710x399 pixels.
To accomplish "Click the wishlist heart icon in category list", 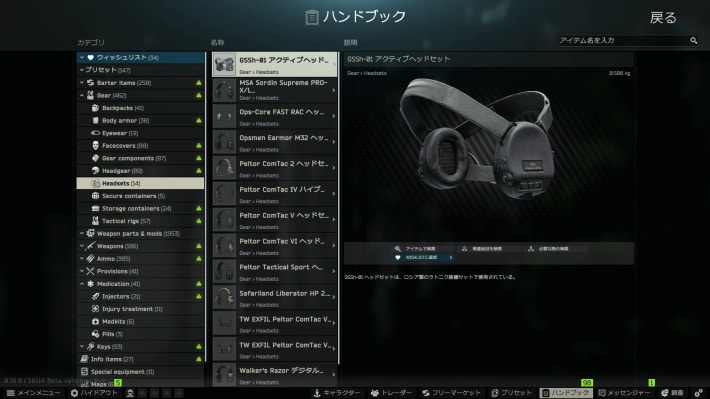I will pos(90,58).
